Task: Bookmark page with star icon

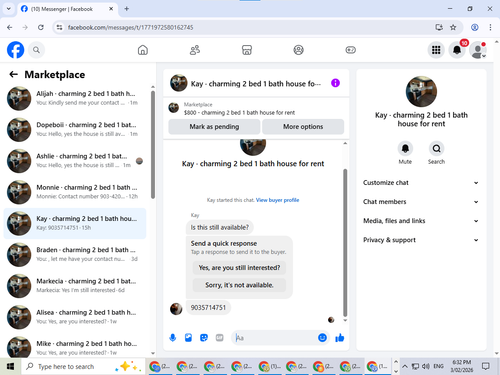Action: 453,27
